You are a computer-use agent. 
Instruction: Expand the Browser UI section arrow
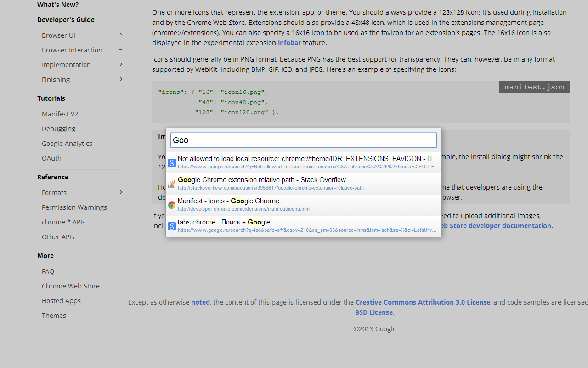pyautogui.click(x=120, y=35)
